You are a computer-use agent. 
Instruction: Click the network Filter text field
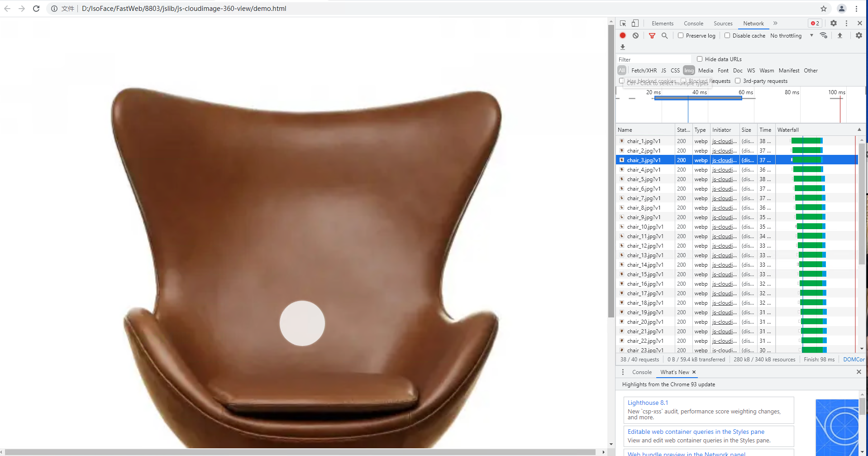(654, 59)
